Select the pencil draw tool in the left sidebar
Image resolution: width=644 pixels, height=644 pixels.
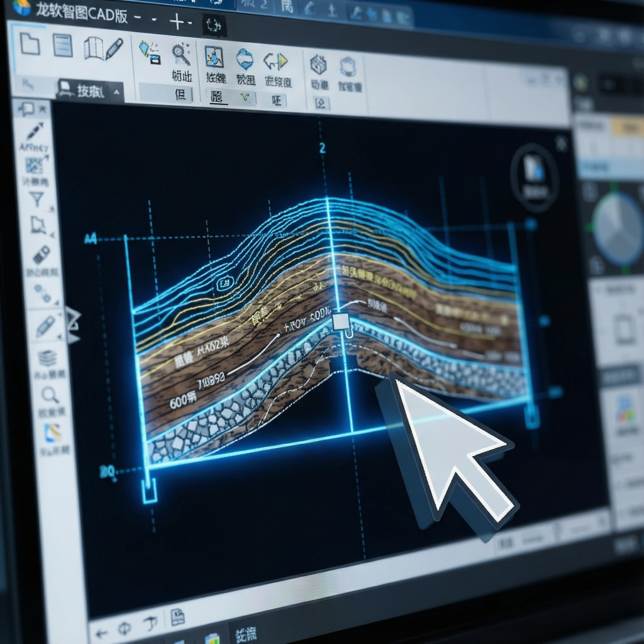point(45,326)
